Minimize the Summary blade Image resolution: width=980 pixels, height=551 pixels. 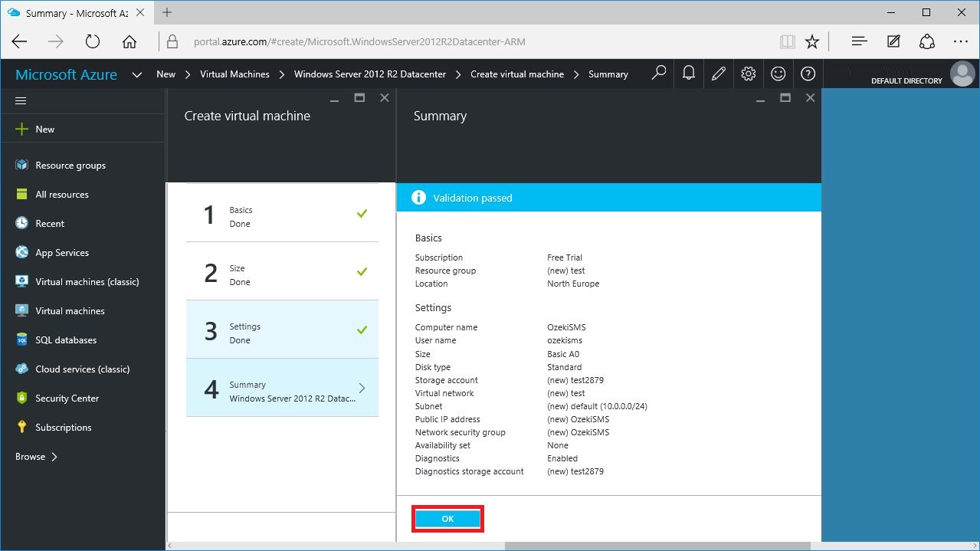[x=759, y=99]
